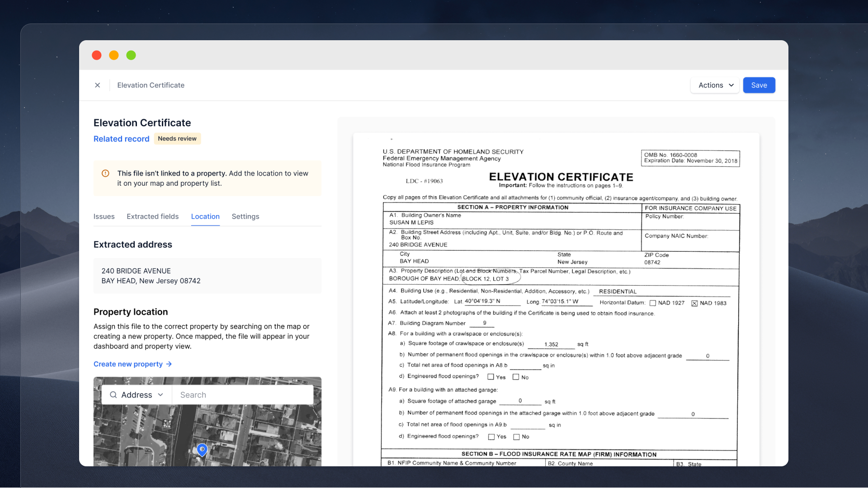868x488 pixels.
Task: Focus the map Search input field
Action: [x=243, y=395]
